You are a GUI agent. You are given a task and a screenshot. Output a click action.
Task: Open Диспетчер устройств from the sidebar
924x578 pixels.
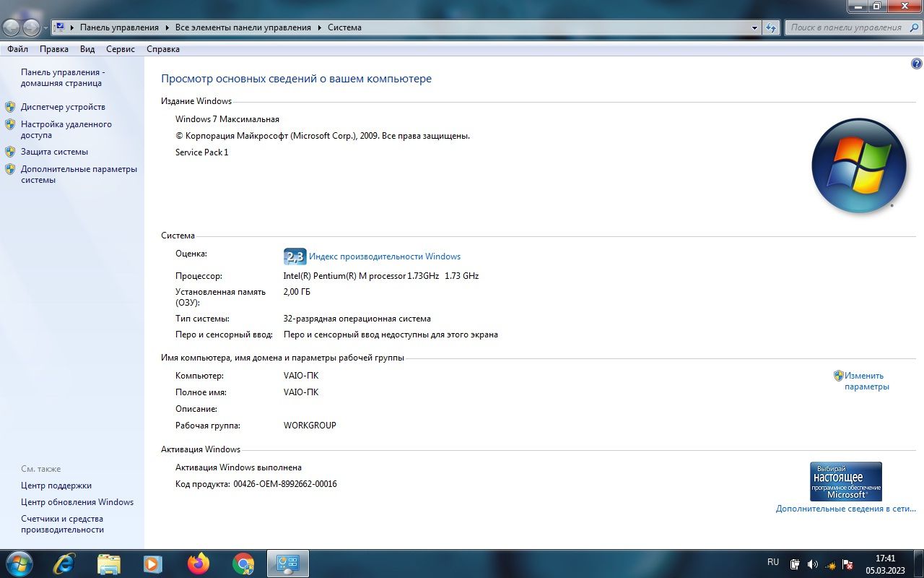click(63, 107)
